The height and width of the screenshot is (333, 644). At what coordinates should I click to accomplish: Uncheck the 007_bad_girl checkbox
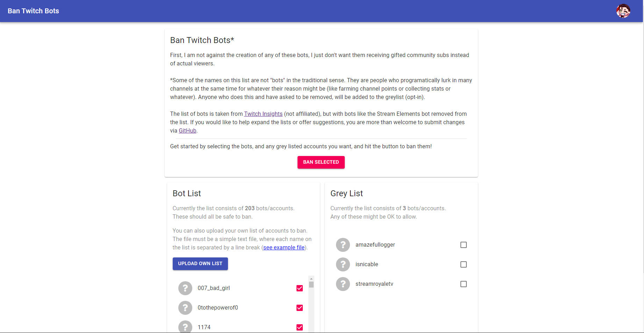tap(300, 288)
